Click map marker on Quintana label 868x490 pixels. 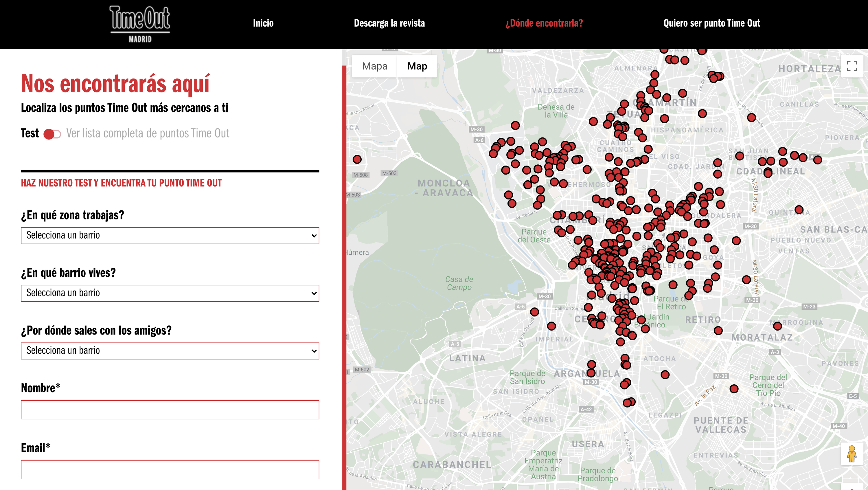point(799,210)
